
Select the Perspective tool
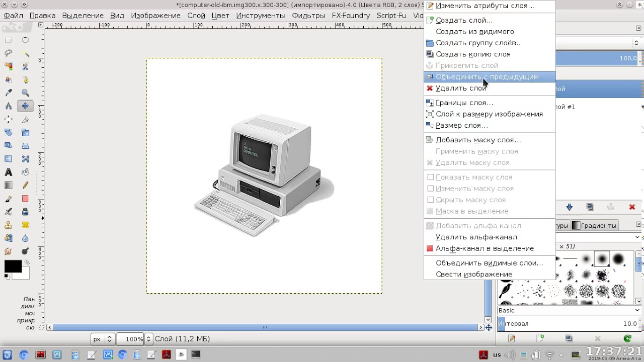click(x=25, y=146)
